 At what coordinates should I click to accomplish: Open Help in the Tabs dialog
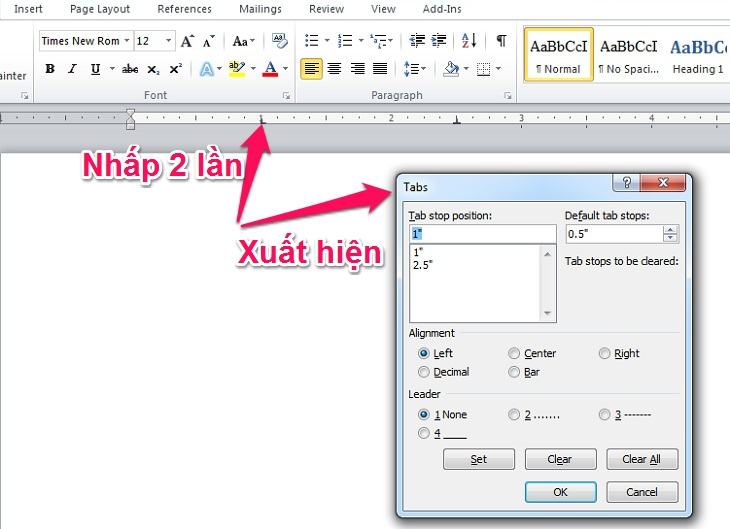coord(626,182)
